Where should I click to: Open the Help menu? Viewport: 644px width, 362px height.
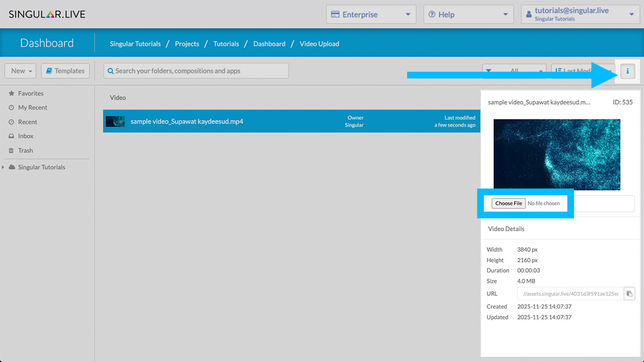click(x=468, y=14)
